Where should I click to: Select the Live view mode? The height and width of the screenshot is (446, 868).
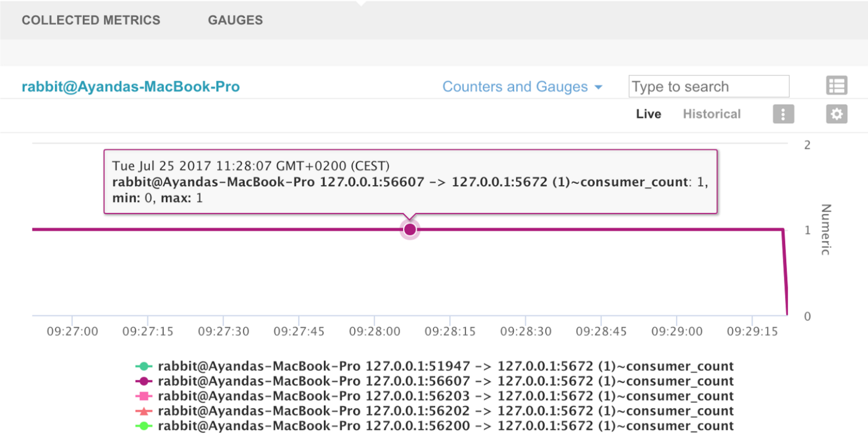pyautogui.click(x=648, y=114)
